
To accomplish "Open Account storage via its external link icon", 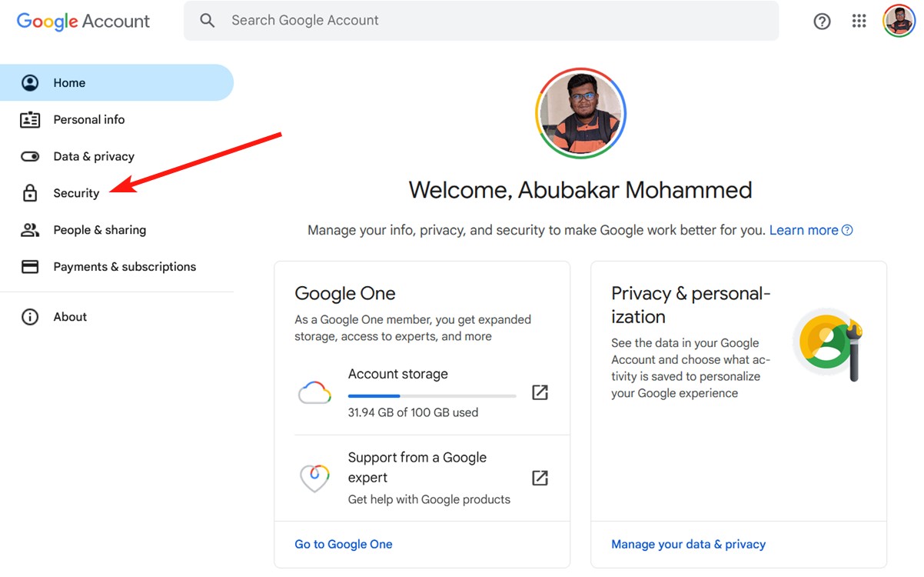I will tap(540, 392).
